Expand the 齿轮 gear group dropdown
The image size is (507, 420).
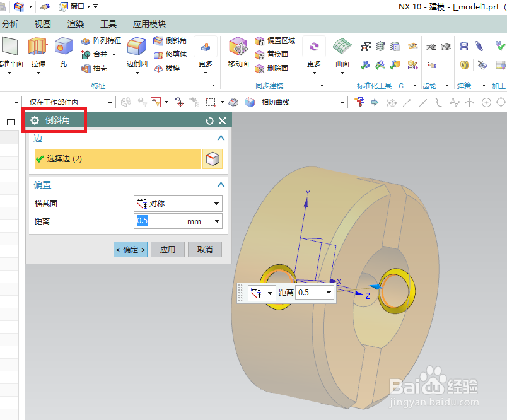click(448, 86)
